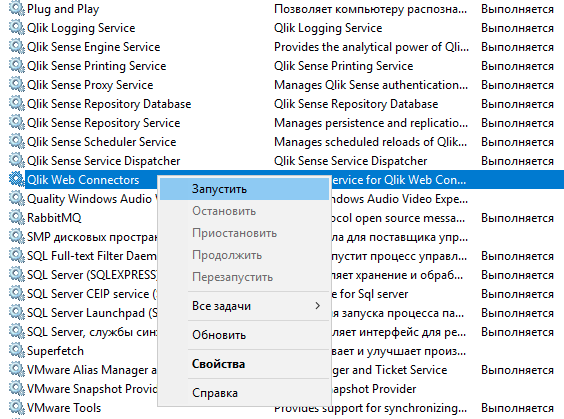Image resolution: width=564 pixels, height=419 pixels.
Task: Click the gear icon for SQL Server Launchpad
Action: click(x=17, y=313)
